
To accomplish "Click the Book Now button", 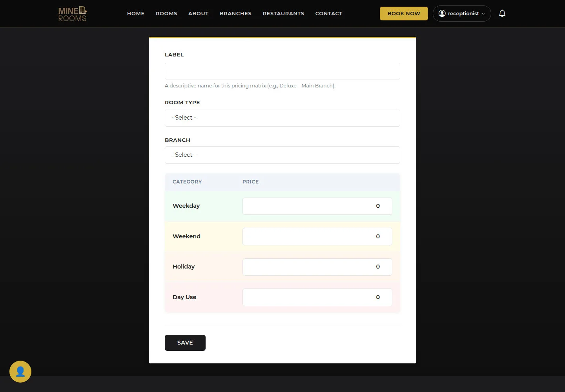I will (404, 13).
